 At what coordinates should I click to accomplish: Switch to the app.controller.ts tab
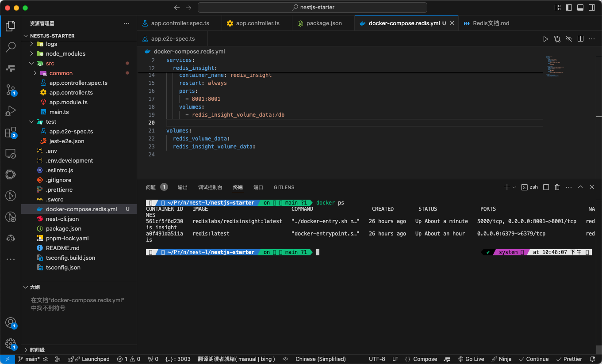coord(257,23)
